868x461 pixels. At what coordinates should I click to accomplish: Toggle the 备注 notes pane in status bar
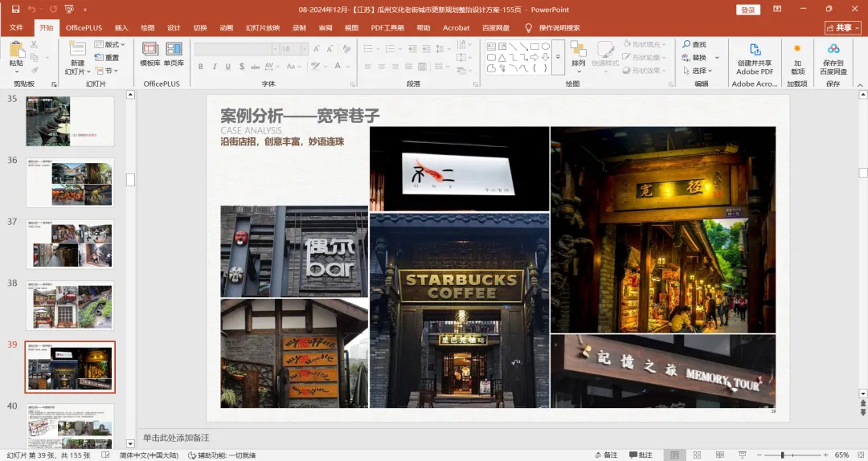(x=605, y=455)
